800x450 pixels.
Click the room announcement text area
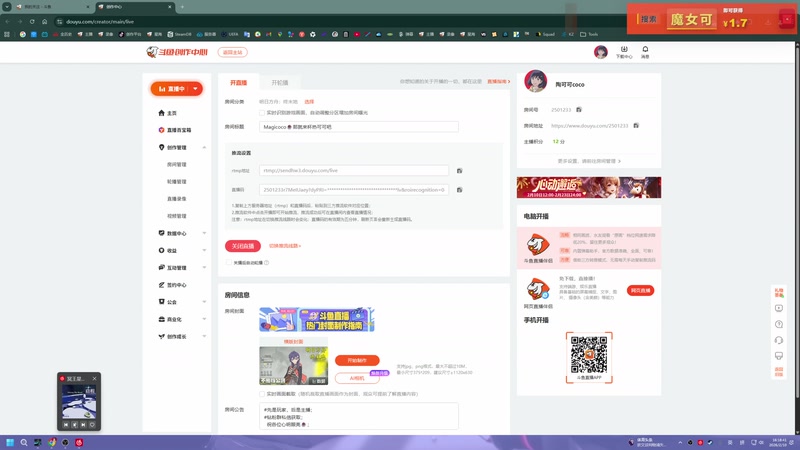359,416
